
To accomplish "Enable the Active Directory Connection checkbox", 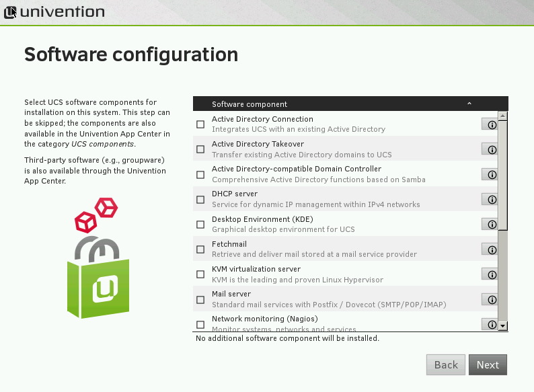I will (x=200, y=124).
